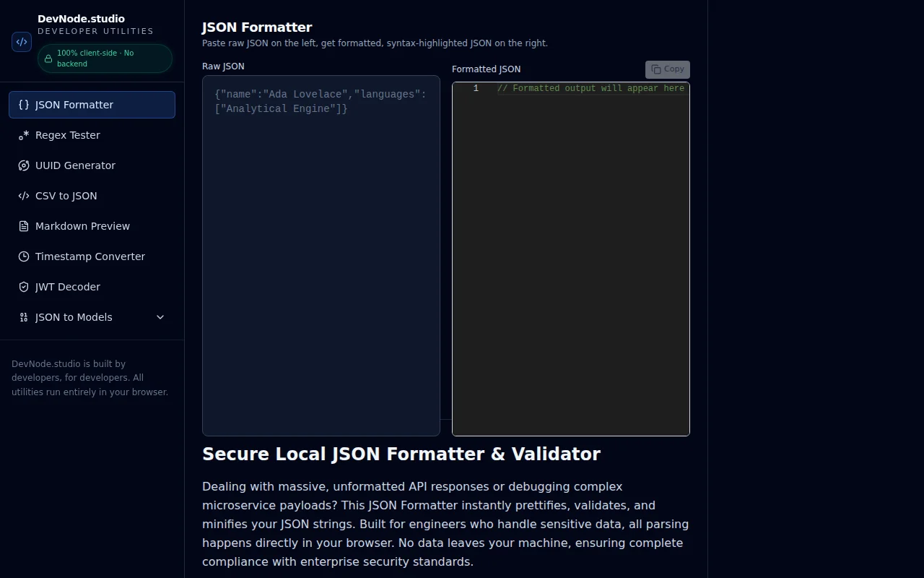Click the DEVELOPER UTILITIES subtitle
Image resolution: width=924 pixels, height=578 pixels.
[95, 31]
